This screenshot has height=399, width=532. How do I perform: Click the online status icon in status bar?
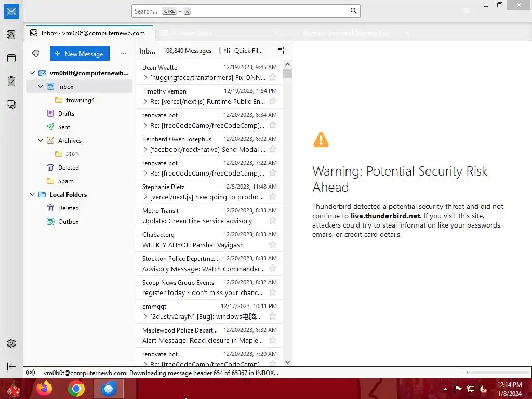(31, 373)
